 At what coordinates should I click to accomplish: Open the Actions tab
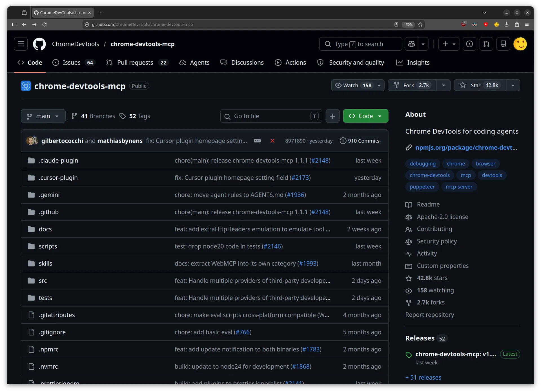click(290, 63)
